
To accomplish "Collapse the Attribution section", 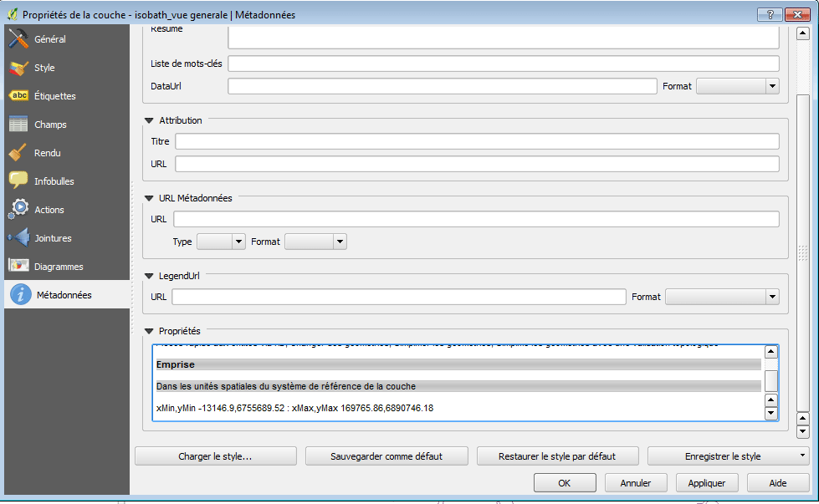I will point(150,121).
